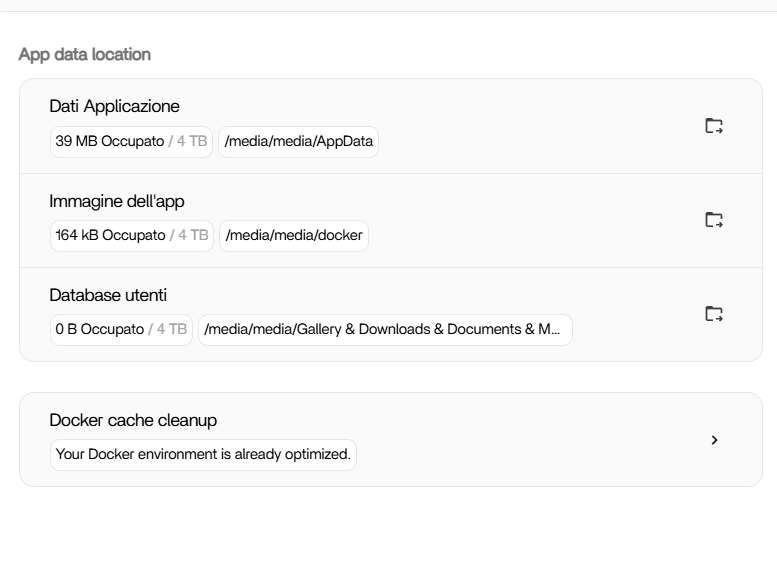Click the "Your Docker environment is already optimized" status

pyautogui.click(x=203, y=455)
